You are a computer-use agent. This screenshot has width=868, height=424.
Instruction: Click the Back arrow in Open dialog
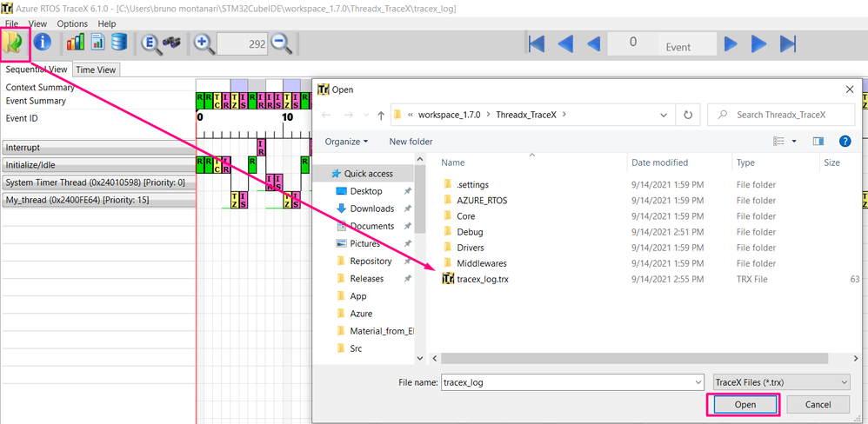(x=327, y=115)
